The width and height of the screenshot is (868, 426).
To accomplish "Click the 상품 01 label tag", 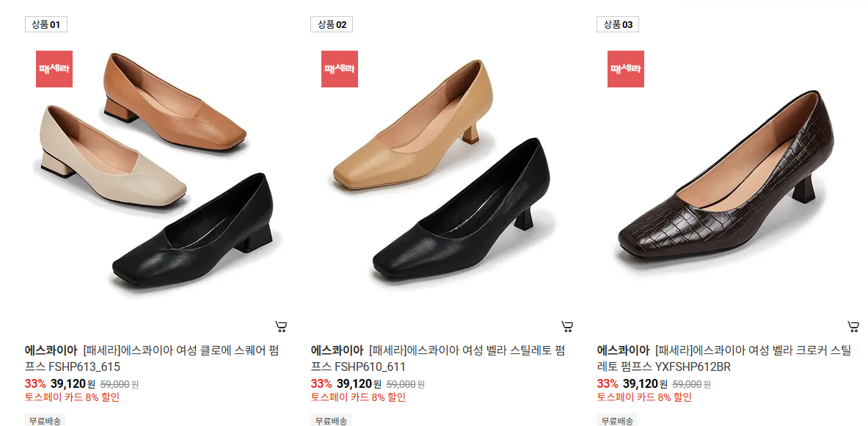I will click(x=46, y=24).
